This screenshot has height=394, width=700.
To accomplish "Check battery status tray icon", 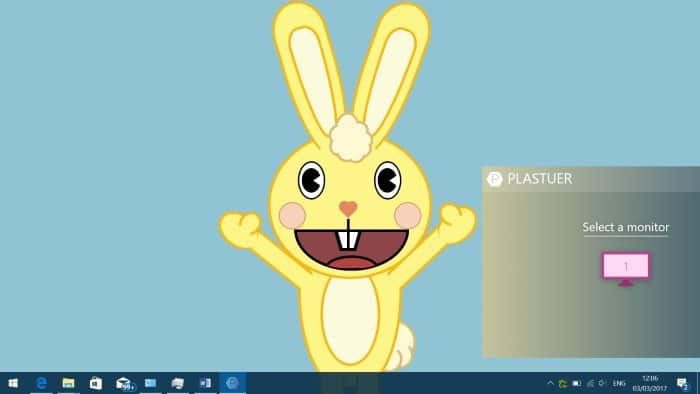I will click(577, 383).
